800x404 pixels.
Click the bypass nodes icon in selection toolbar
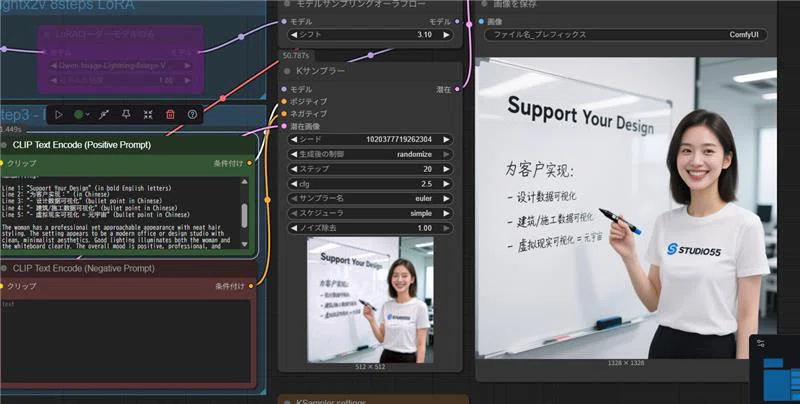point(104,115)
